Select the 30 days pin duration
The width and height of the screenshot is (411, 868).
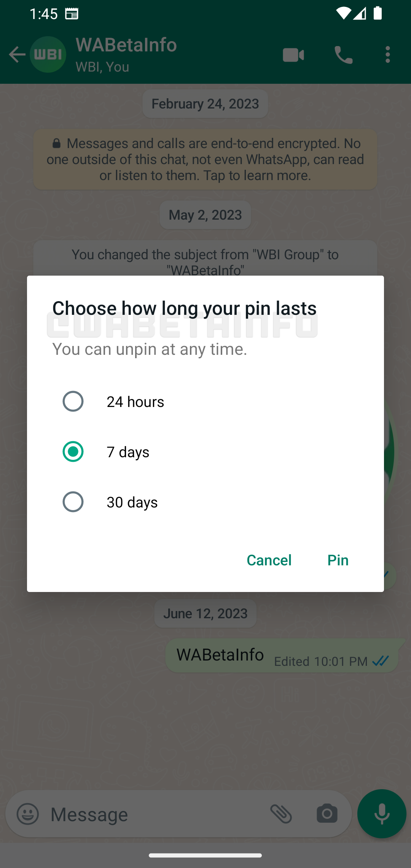(x=73, y=502)
